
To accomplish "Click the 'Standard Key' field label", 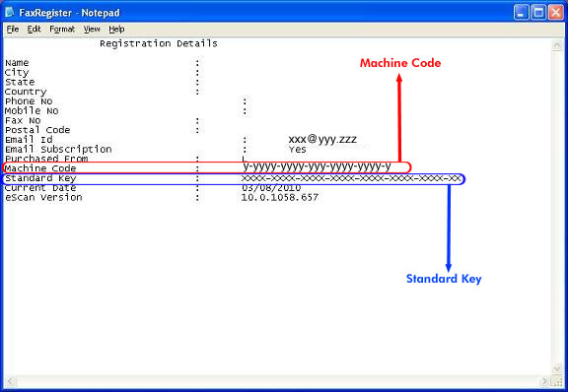I will click(40, 178).
